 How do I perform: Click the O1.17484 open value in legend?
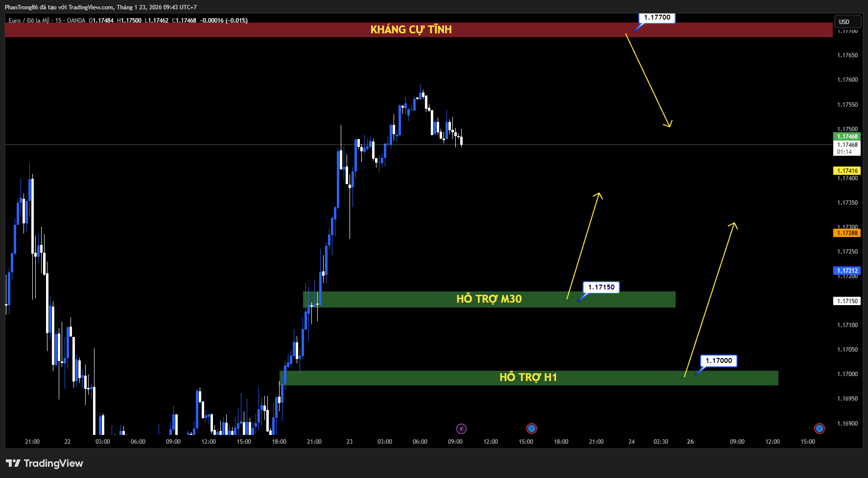pos(101,21)
